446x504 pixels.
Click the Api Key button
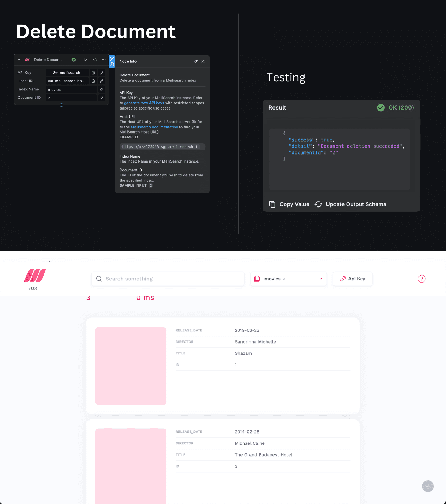coord(353,279)
